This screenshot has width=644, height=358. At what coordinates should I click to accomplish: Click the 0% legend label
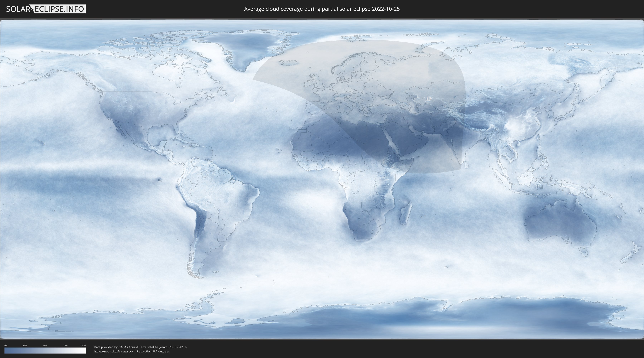pos(6,345)
